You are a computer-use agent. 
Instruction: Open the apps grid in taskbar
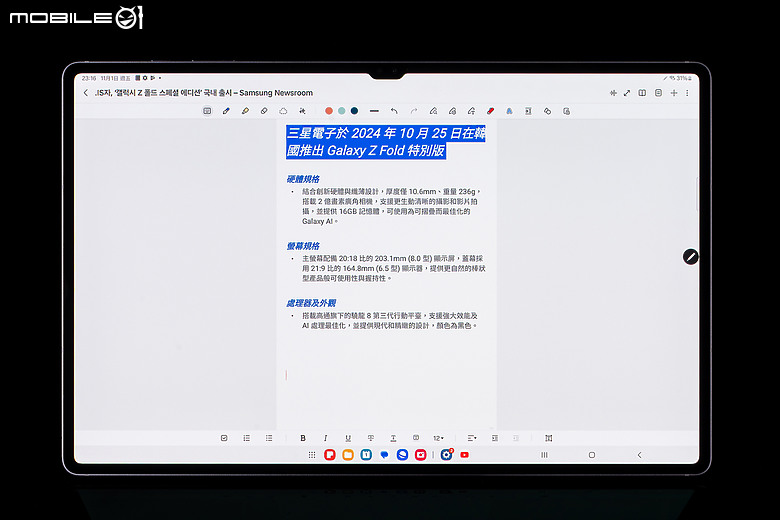[312, 455]
